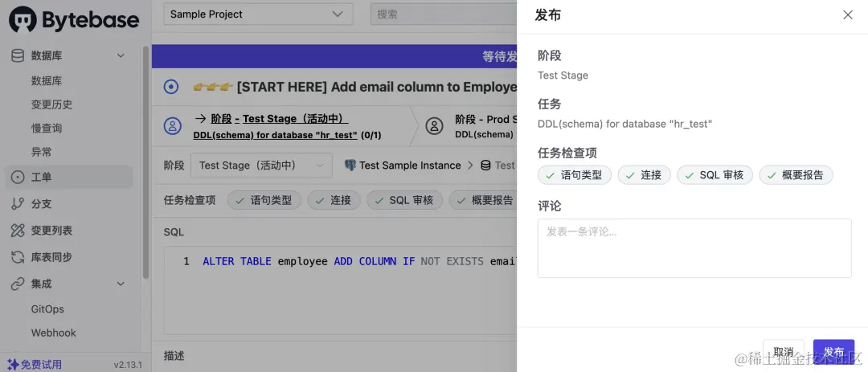The image size is (868, 372).
Task: Open DDL(schema) for database "hr_test" task link
Action: (x=276, y=134)
